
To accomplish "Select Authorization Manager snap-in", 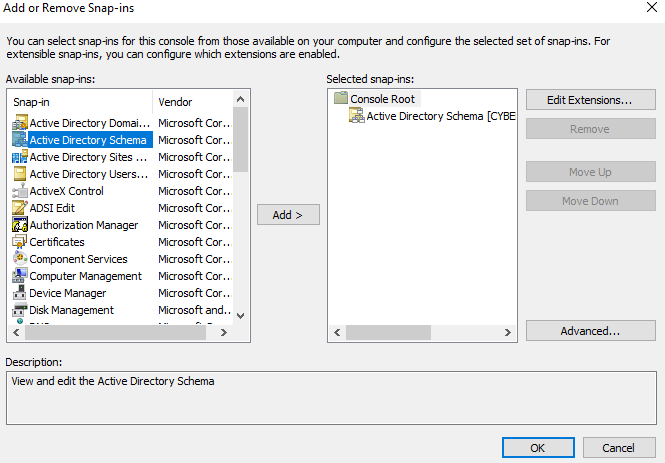I will 84,225.
